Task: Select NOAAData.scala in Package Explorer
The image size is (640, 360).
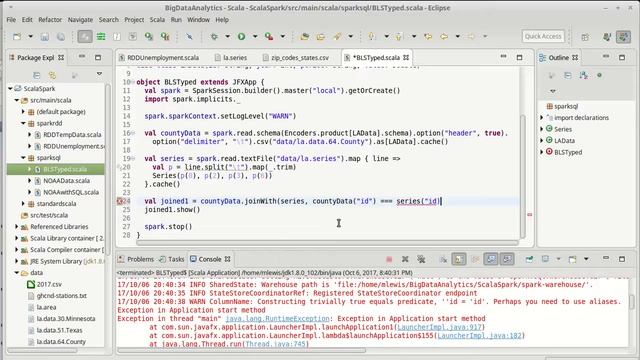Action: (66, 181)
